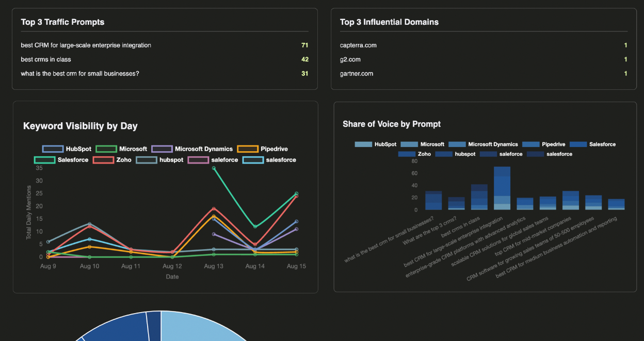
Task: Click the Aug 10 date axis label
Action: coord(90,266)
